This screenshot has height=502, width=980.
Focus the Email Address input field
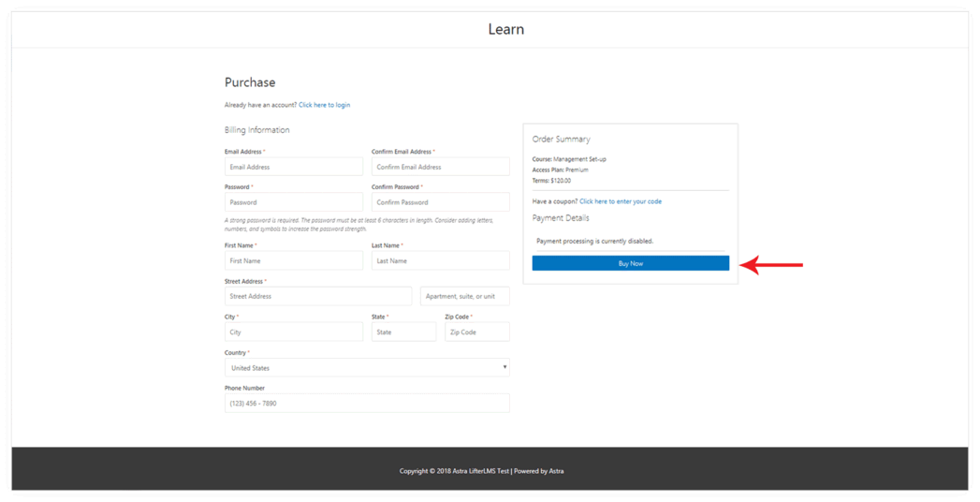(293, 167)
